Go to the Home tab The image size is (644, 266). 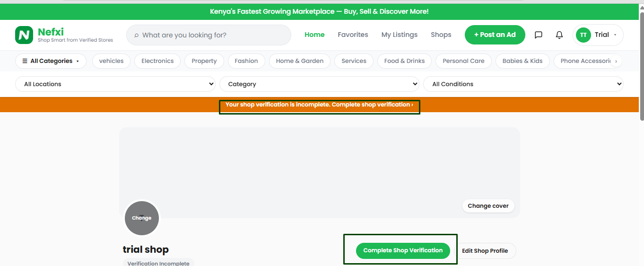(x=314, y=35)
